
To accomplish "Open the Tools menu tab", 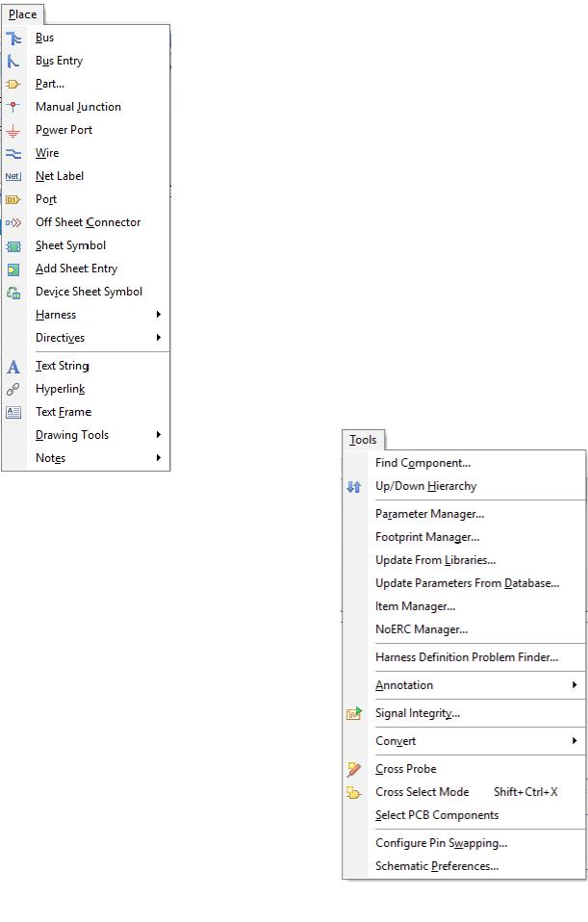I will point(363,440).
